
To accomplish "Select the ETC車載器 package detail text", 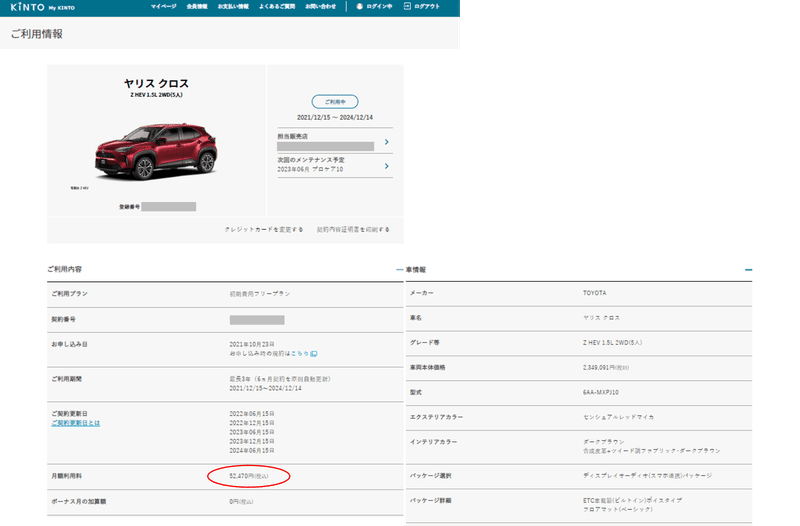I will [x=632, y=500].
